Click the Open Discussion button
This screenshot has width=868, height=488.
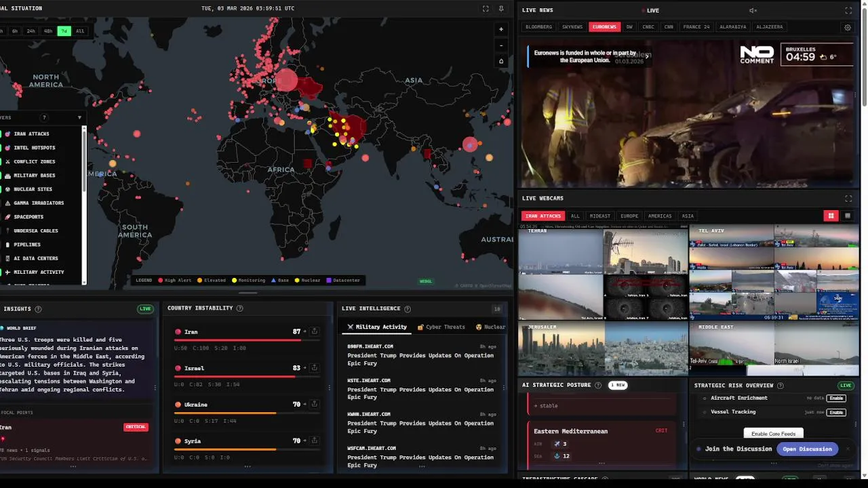tap(807, 449)
